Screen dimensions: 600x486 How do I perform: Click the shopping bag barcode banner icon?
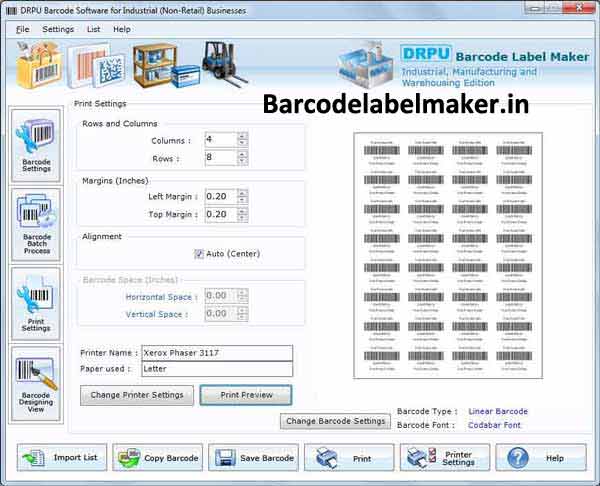(39, 64)
